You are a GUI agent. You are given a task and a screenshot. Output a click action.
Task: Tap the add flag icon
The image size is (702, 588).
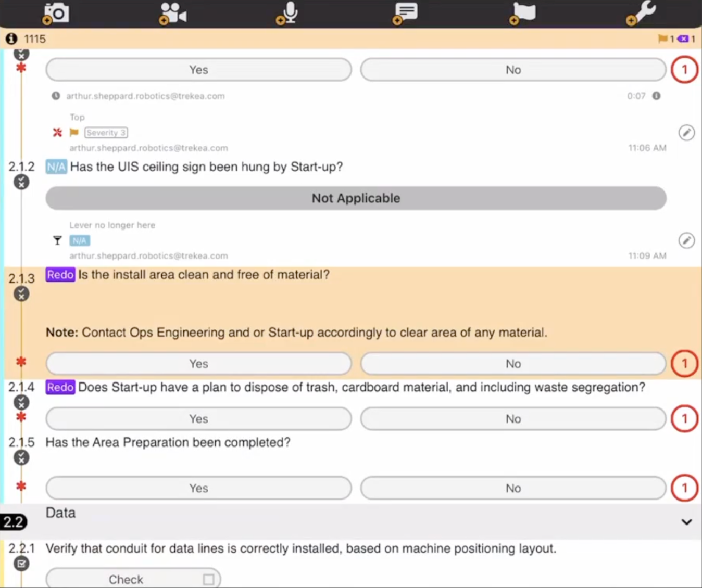523,12
